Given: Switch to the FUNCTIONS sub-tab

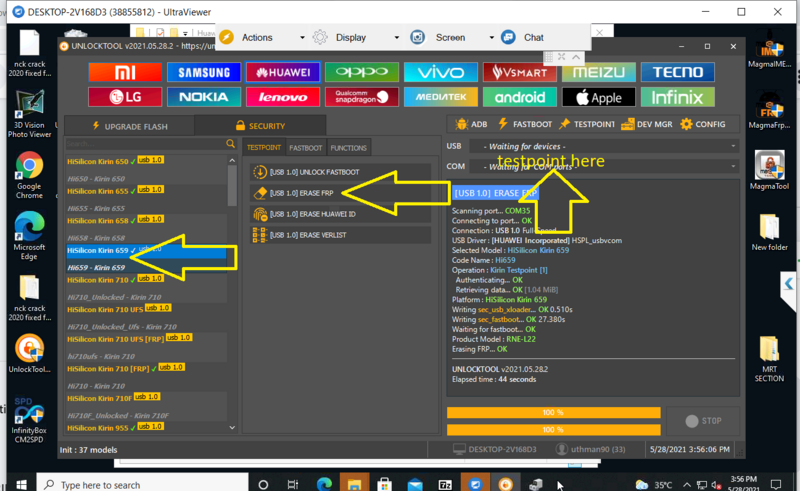Looking at the screenshot, I should tap(348, 148).
